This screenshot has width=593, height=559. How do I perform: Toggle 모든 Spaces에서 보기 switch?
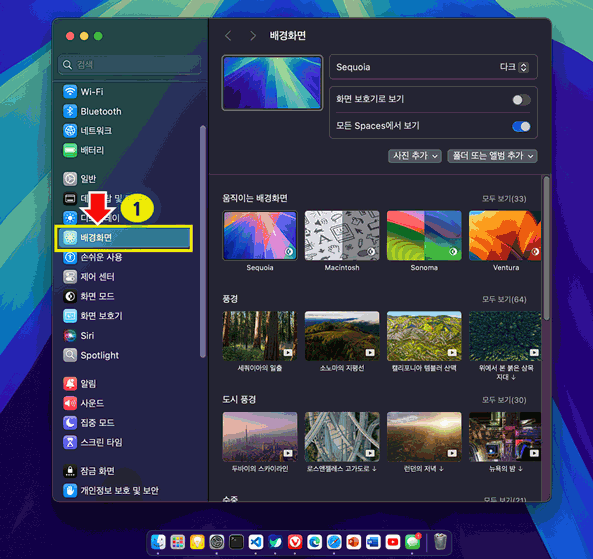point(521,126)
